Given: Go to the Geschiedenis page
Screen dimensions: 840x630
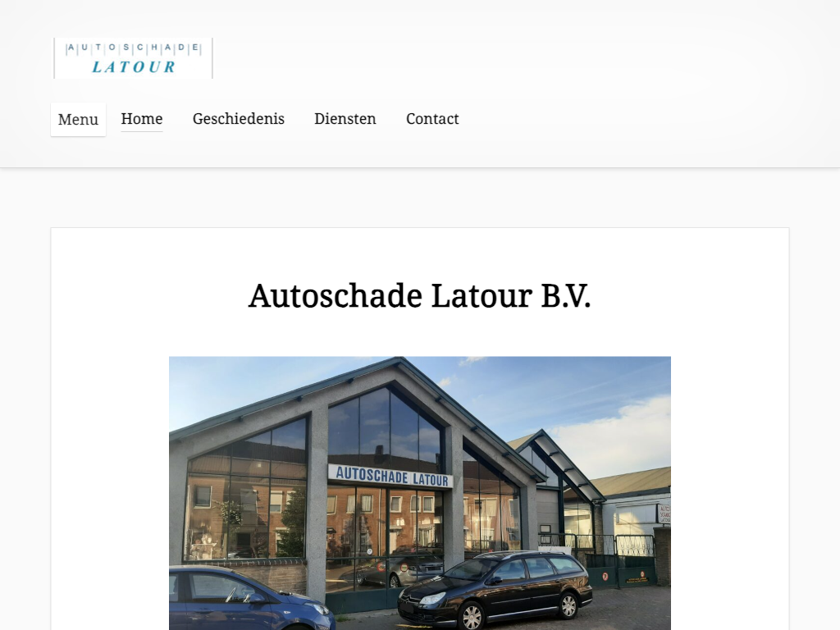Looking at the screenshot, I should coord(239,119).
